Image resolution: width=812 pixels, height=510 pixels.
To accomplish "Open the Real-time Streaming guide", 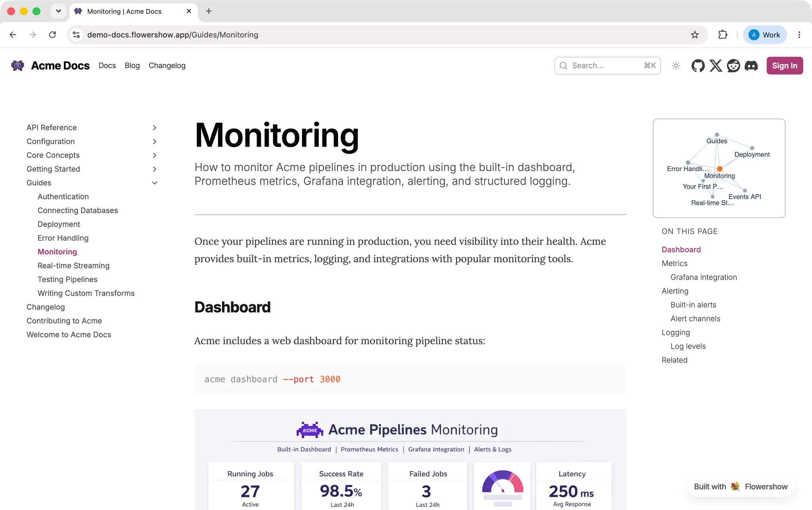I will [x=73, y=266].
